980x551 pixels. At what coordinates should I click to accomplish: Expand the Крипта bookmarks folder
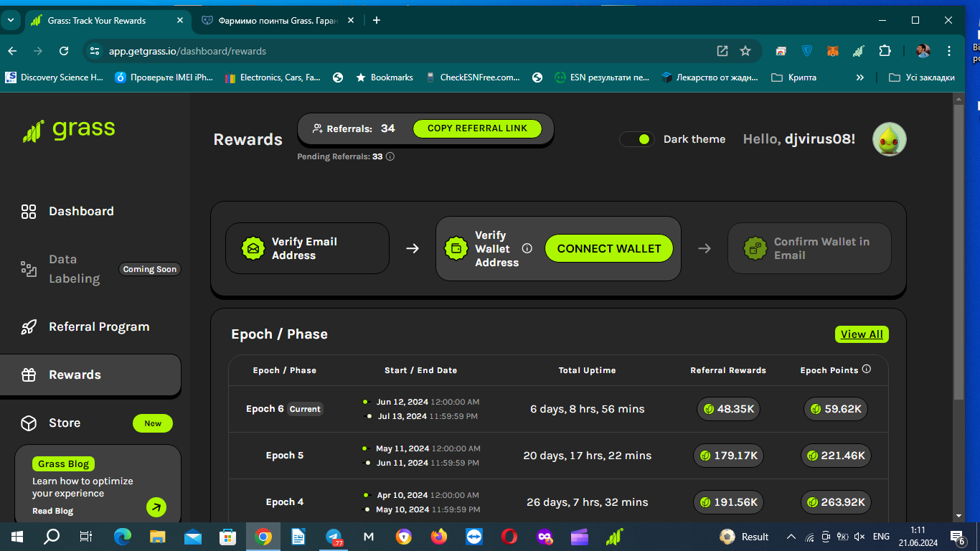click(793, 77)
